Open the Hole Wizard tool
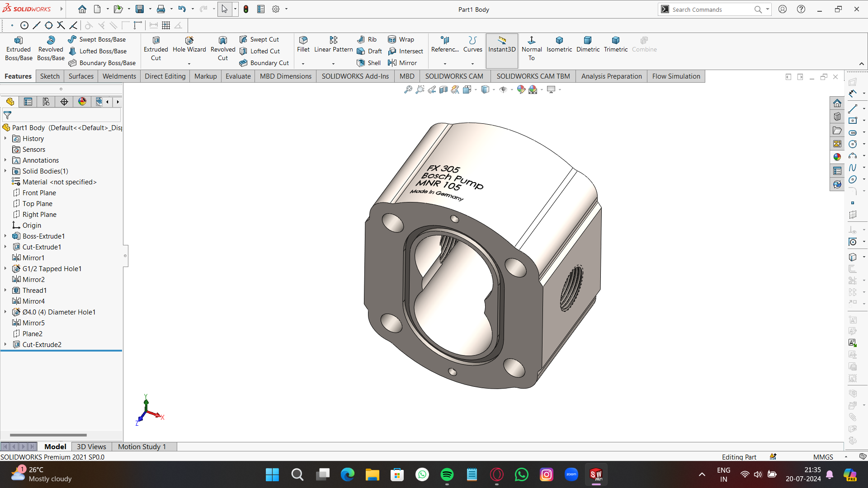Viewport: 868px width, 488px height. point(189,45)
